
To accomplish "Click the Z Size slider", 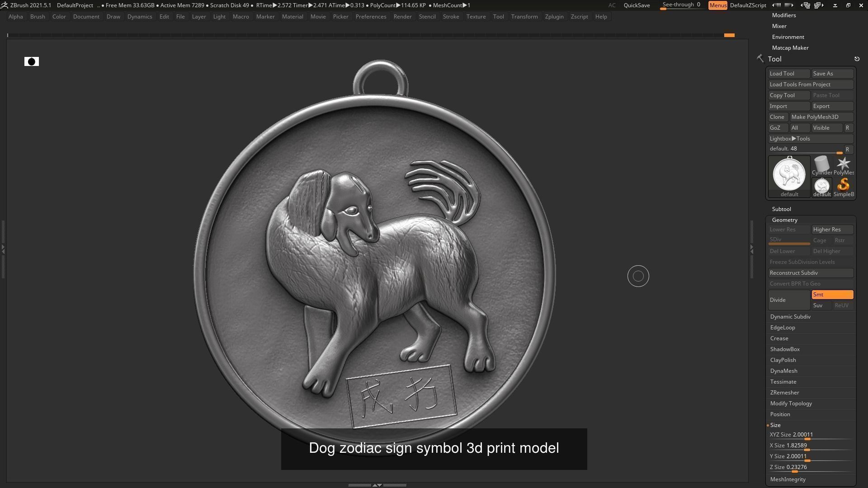I will point(811,468).
